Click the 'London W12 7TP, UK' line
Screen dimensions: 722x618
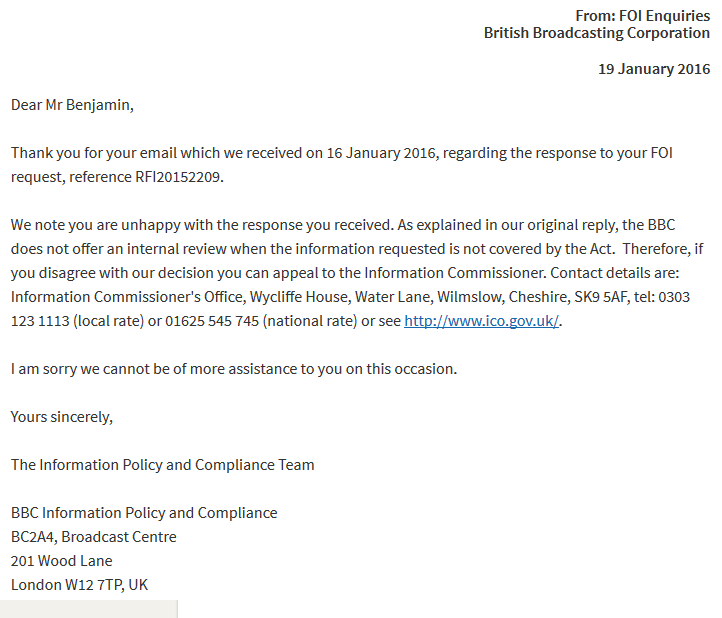pyautogui.click(x=79, y=585)
